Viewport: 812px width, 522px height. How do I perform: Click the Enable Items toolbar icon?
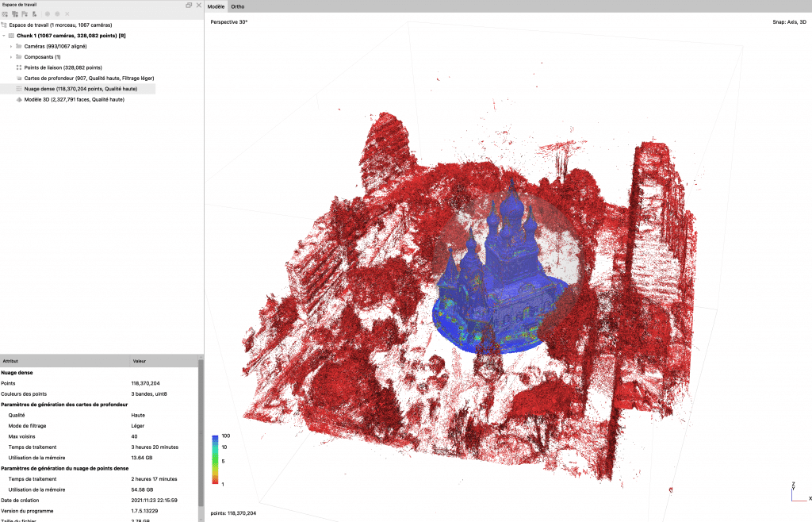[x=48, y=14]
